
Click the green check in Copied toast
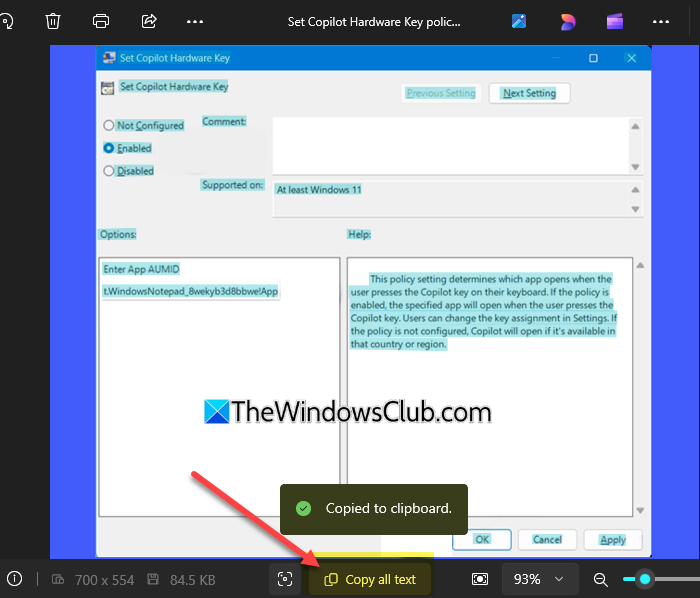pos(304,508)
